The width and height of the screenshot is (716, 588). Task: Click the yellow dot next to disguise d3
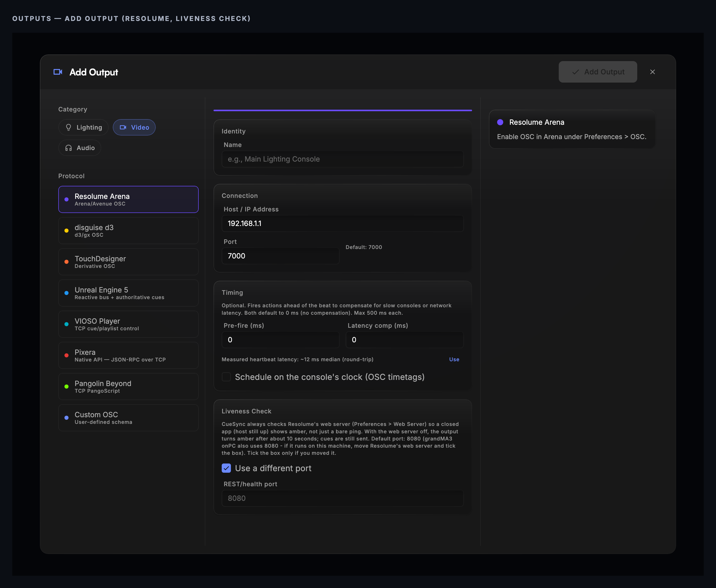pyautogui.click(x=66, y=231)
